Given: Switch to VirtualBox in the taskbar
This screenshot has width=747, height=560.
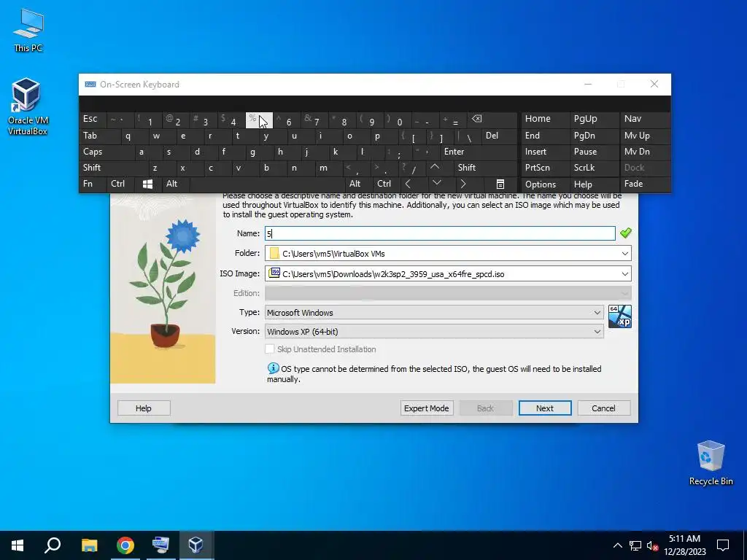Looking at the screenshot, I should pos(196,545).
